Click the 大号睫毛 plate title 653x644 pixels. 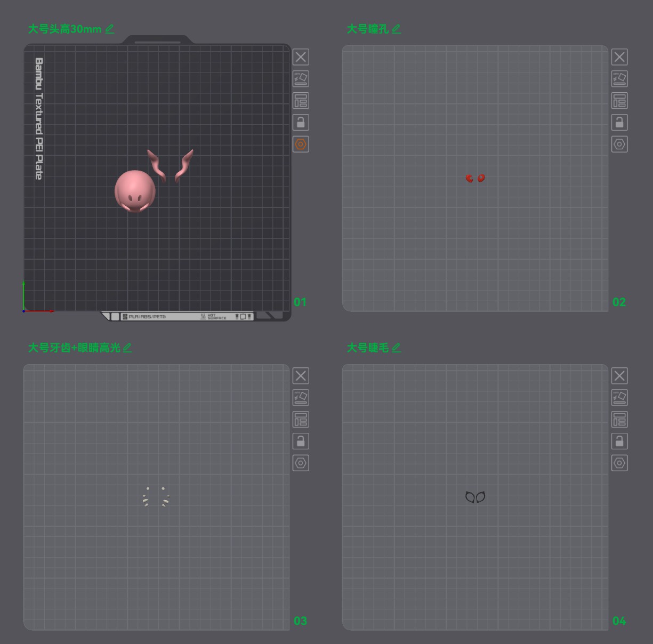[368, 348]
